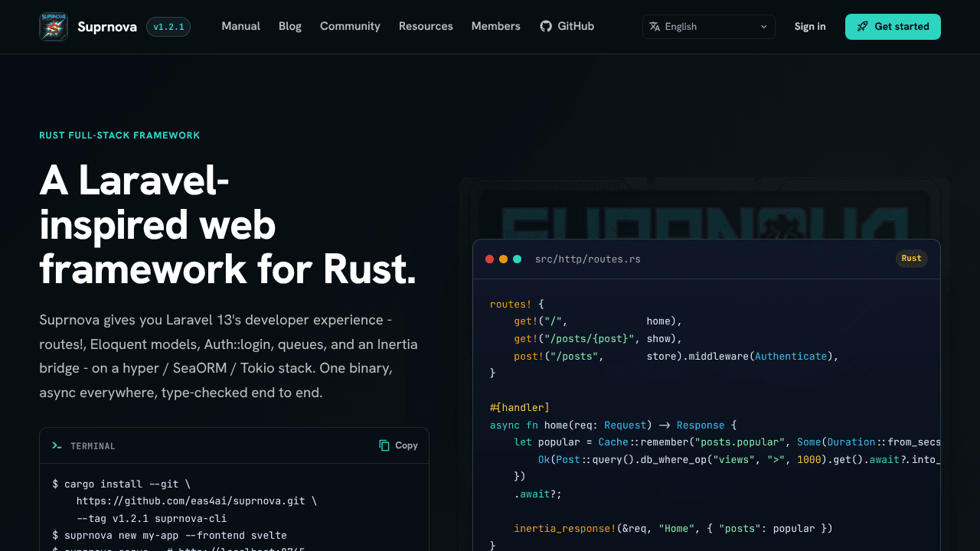Image resolution: width=980 pixels, height=551 pixels.
Task: Click the get!("/posts/{post}", show) code line
Action: coord(598,338)
